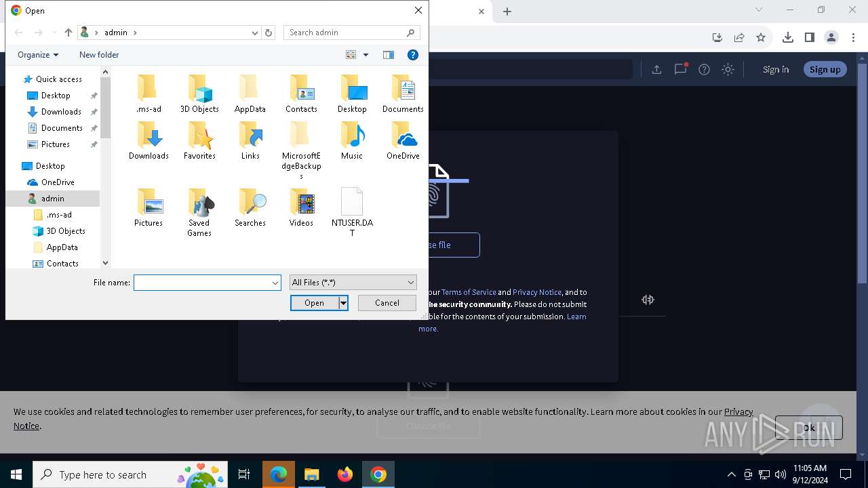Click the taskbar search box
This screenshot has height=488, width=868.
click(x=130, y=474)
